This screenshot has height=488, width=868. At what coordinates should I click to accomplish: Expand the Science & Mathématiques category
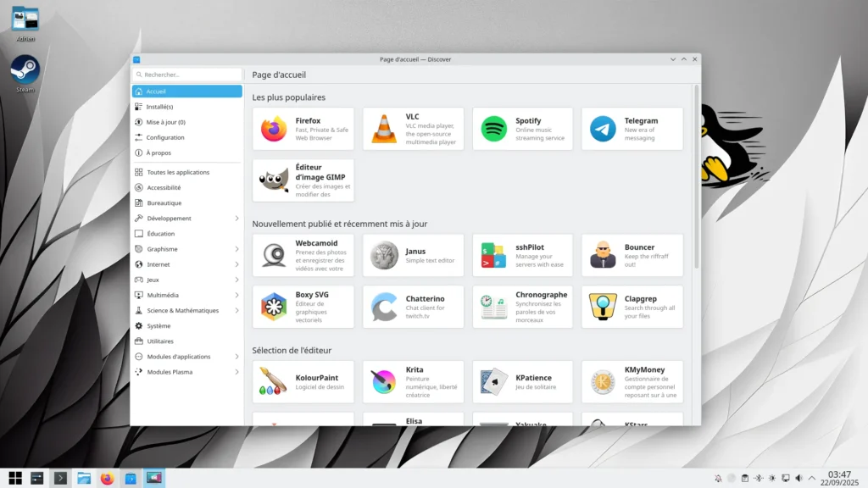coord(236,310)
